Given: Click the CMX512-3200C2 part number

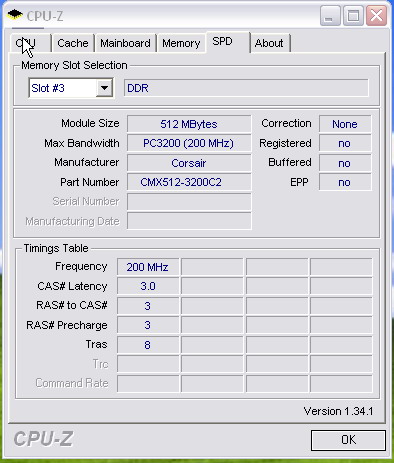Looking at the screenshot, I should point(189,182).
